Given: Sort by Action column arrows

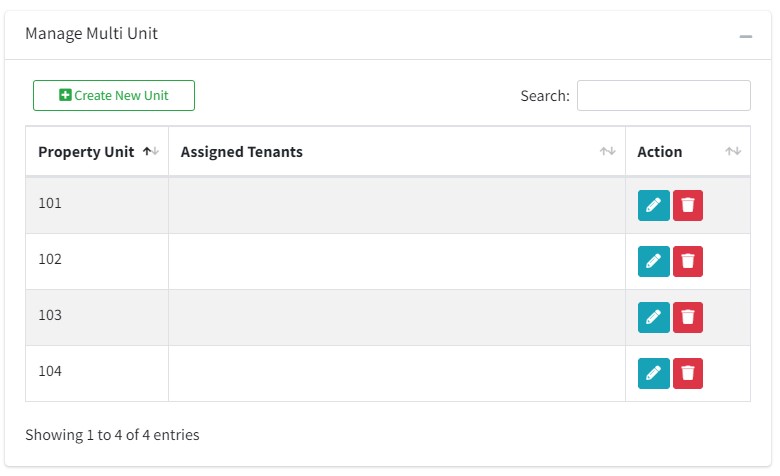Looking at the screenshot, I should tap(733, 151).
